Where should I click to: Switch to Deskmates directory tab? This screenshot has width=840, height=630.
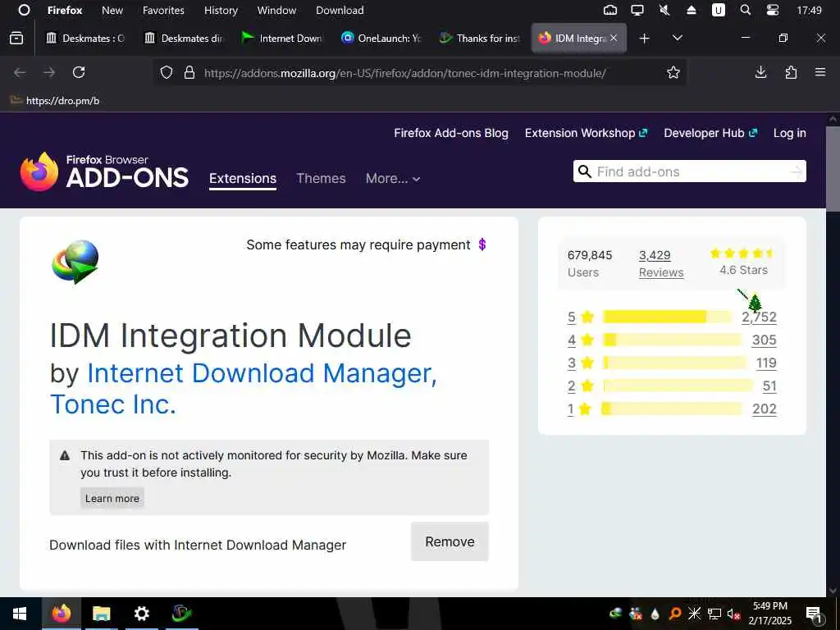pyautogui.click(x=184, y=38)
